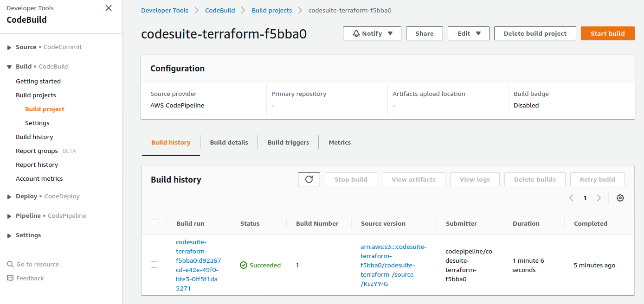Expand the Source CodeCommit section

coord(9,47)
